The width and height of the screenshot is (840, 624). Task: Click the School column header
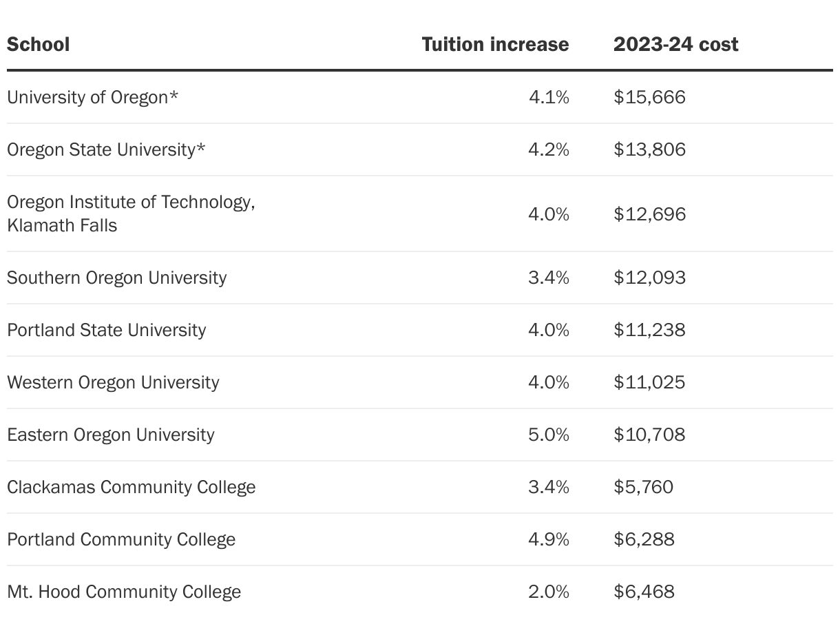tap(39, 45)
